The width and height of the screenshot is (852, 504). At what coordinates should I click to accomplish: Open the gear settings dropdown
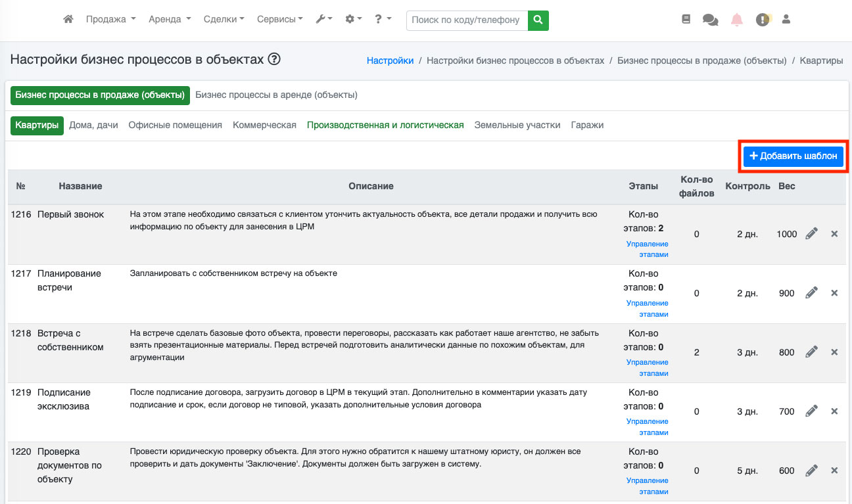pos(354,20)
